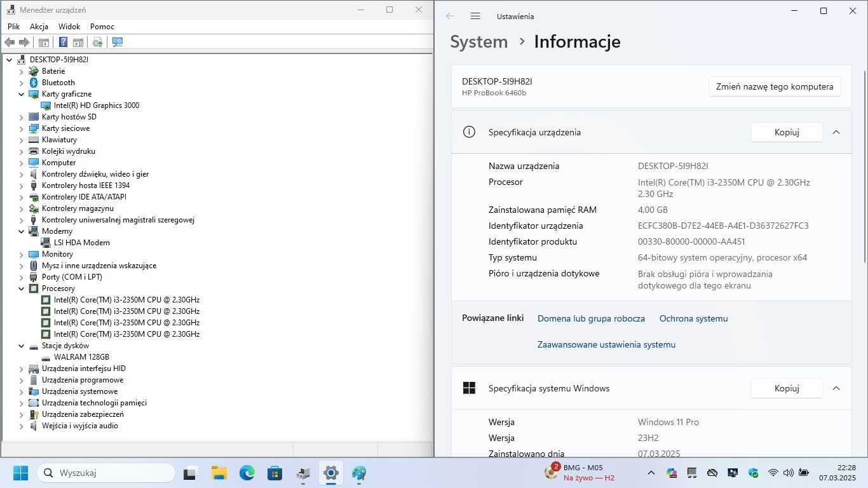Open the Paint taskbar icon
Image resolution: width=868 pixels, height=488 pixels.
pyautogui.click(x=359, y=473)
